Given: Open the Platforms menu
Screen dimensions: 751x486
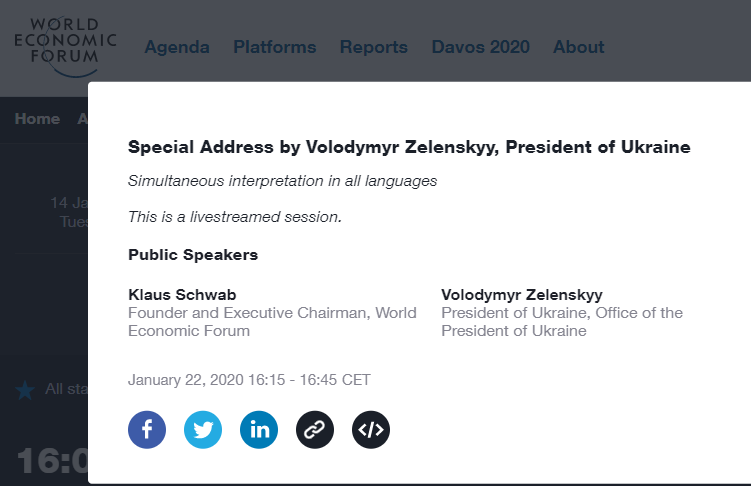Looking at the screenshot, I should (274, 47).
